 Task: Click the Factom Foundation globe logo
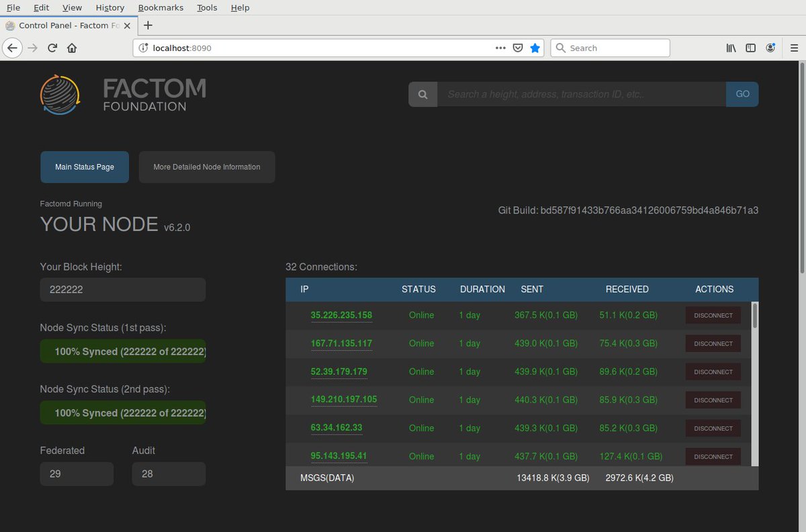[60, 94]
